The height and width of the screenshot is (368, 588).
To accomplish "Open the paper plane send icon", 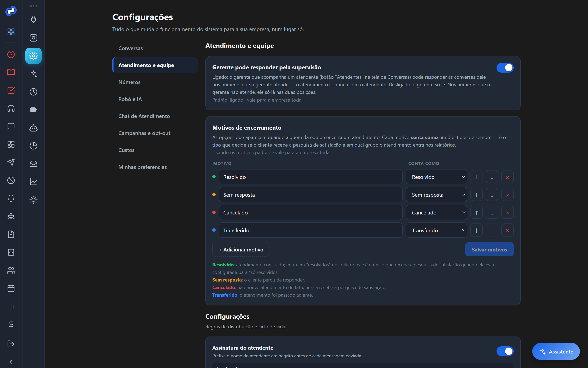I will coord(11,162).
